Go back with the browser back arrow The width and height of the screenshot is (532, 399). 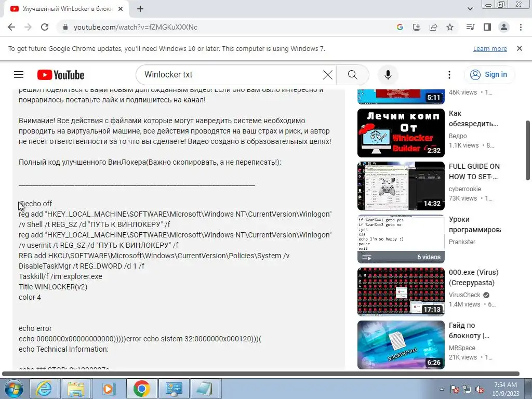[11, 27]
